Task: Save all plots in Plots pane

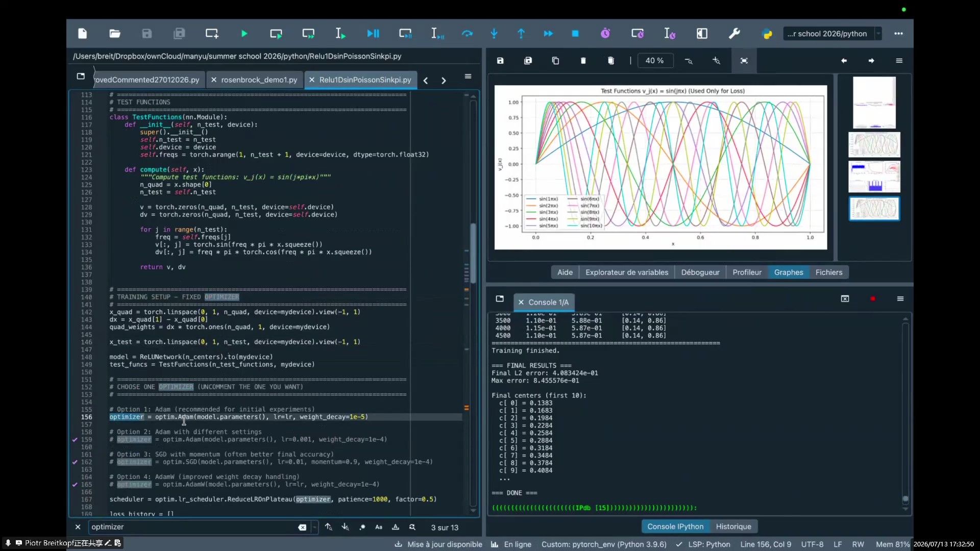Action: click(528, 61)
